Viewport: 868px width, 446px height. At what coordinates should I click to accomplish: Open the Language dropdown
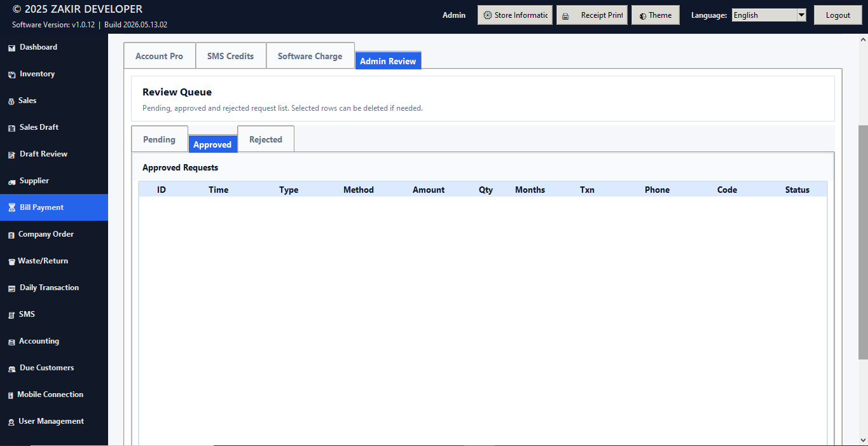(769, 15)
